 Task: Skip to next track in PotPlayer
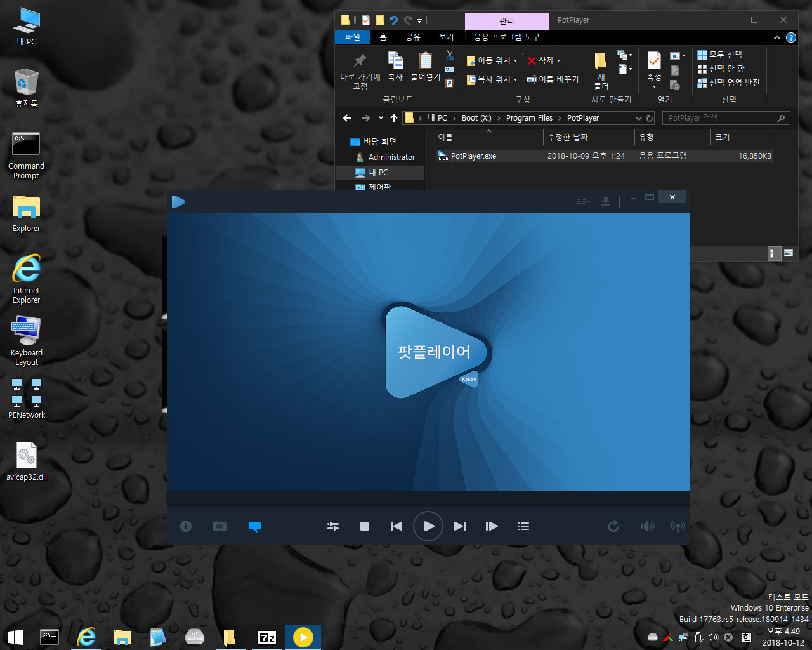point(460,526)
